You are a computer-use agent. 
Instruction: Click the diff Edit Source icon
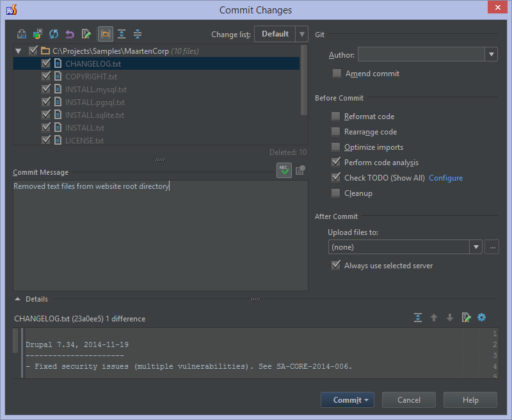(466, 318)
